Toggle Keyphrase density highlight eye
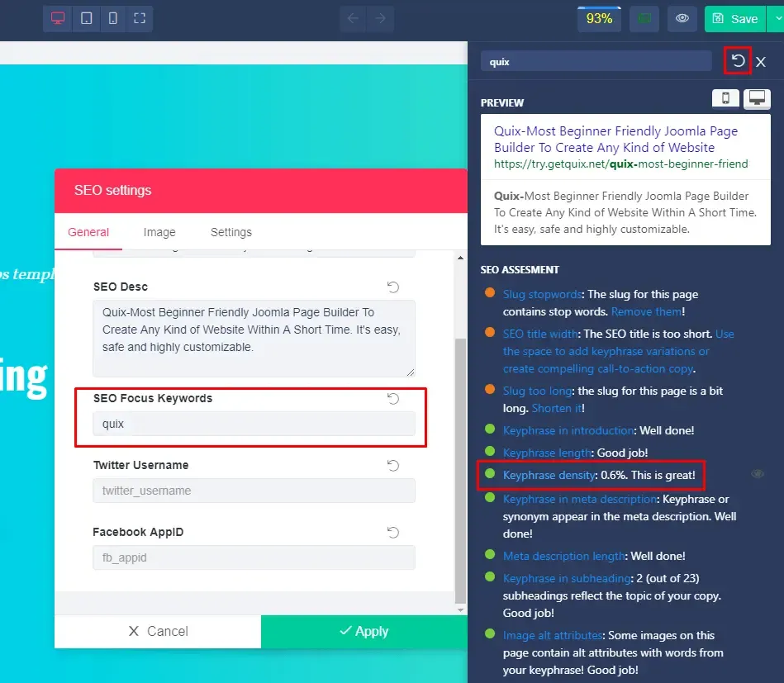The height and width of the screenshot is (683, 784). (x=758, y=474)
